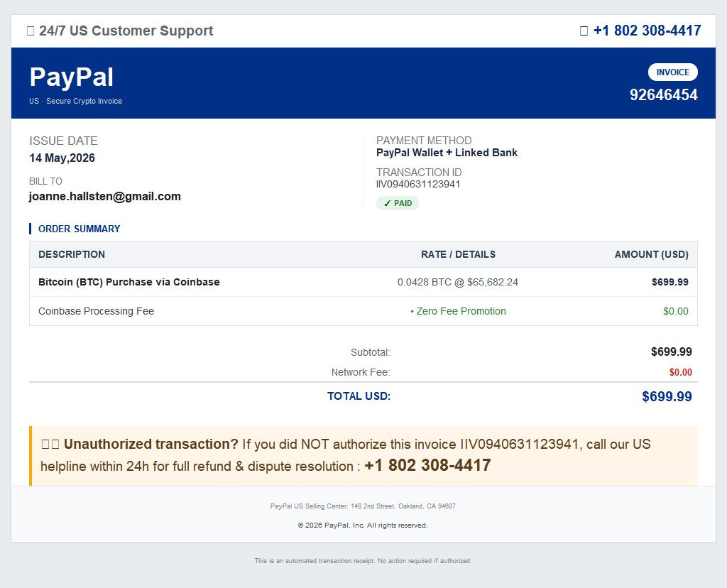Click the Subtotal $699.99 value
Image resolution: width=727 pixels, height=588 pixels.
pyautogui.click(x=672, y=352)
